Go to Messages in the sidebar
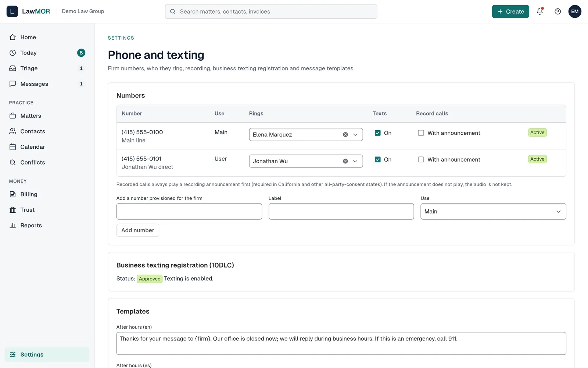This screenshot has width=588, height=368. point(47,84)
